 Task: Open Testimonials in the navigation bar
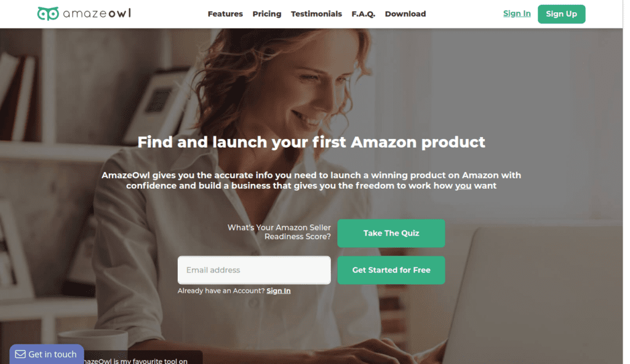click(316, 14)
